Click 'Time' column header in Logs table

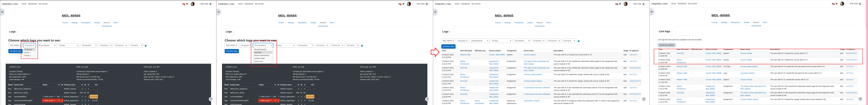444,51
